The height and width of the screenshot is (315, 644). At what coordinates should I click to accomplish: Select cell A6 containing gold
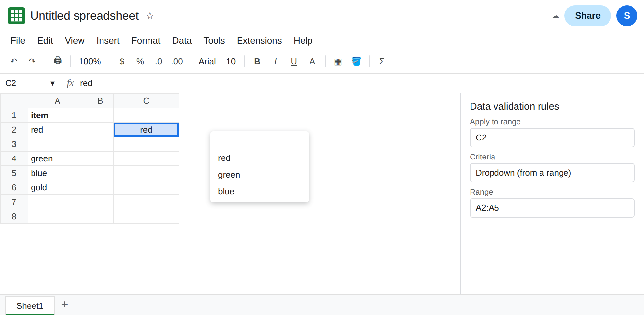pos(57,187)
